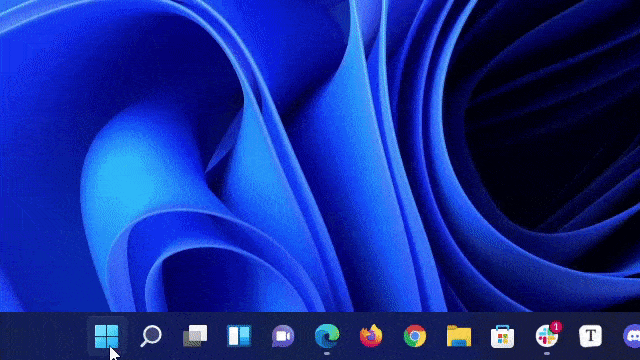The width and height of the screenshot is (640, 360).
Task: Open Discord icon at taskbar edge
Action: coord(632,336)
